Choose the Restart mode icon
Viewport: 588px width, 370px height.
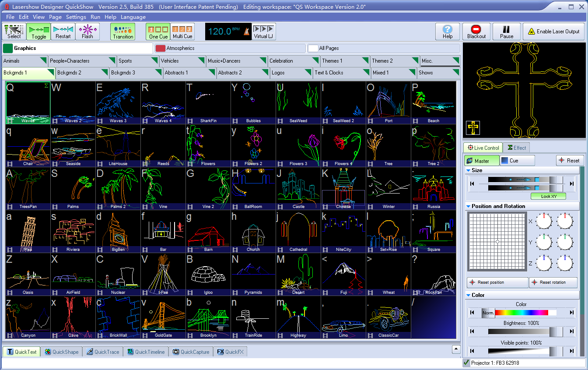pos(63,32)
